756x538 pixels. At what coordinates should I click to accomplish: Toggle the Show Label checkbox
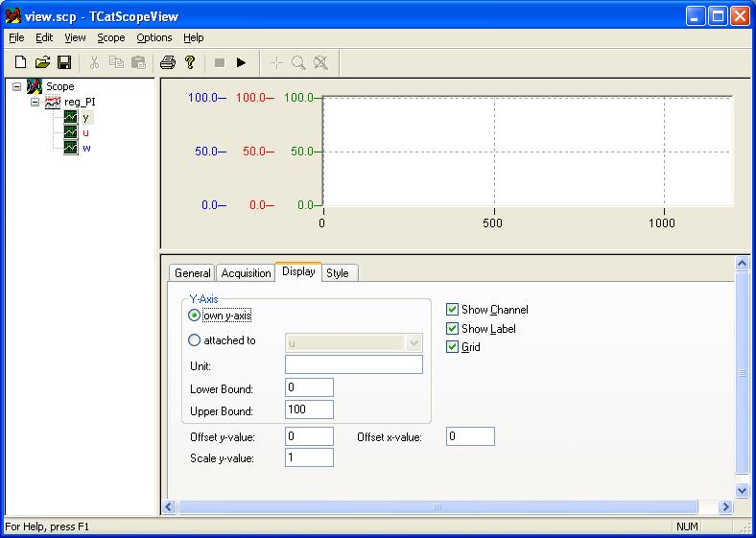point(452,329)
